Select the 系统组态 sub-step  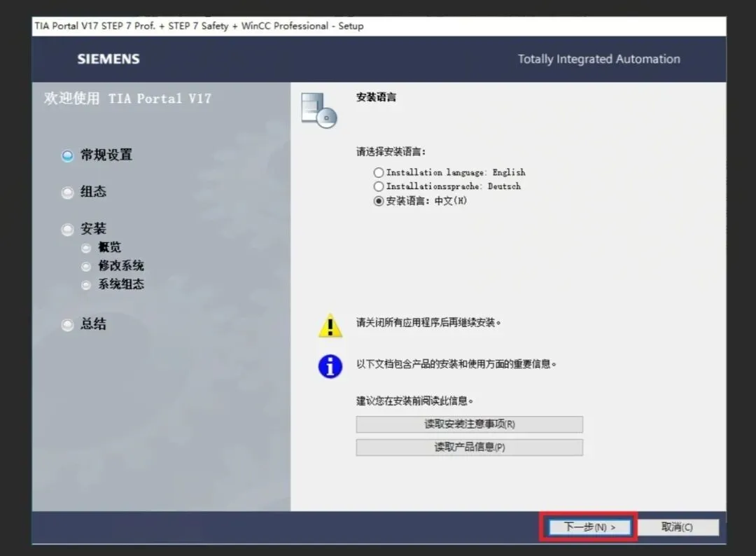pyautogui.click(x=121, y=284)
